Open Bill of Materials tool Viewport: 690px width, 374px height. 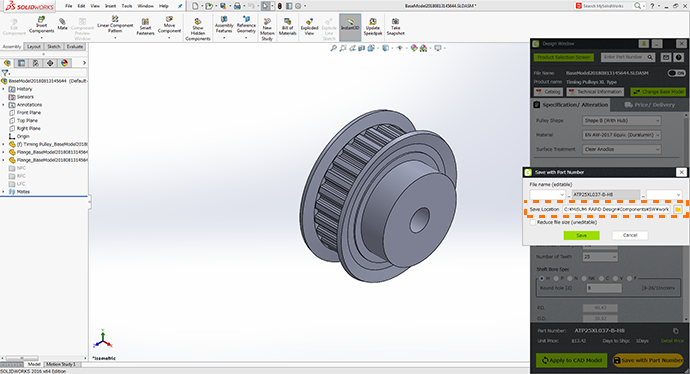[287, 27]
